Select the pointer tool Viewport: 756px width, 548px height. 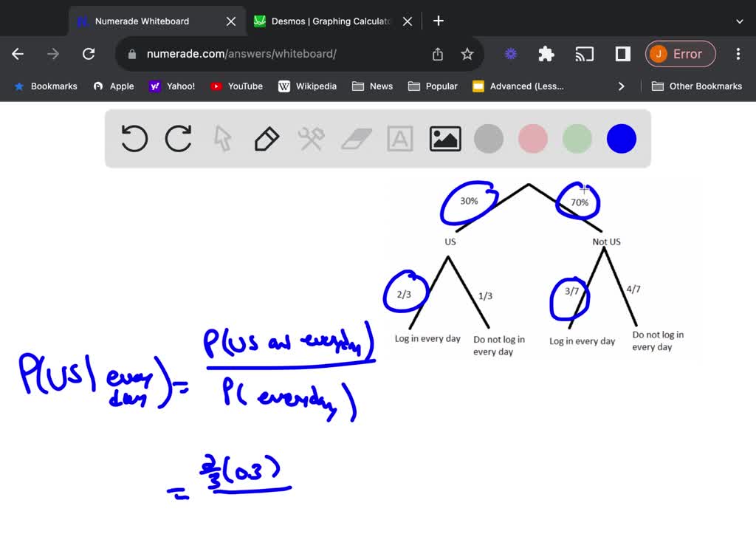[222, 138]
